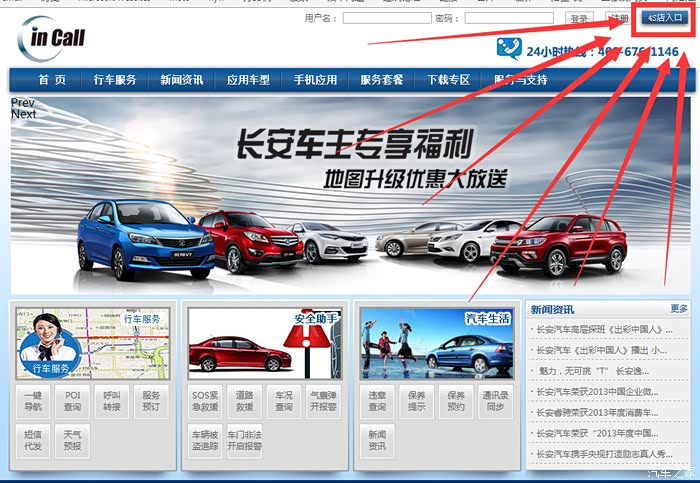
Task: Focus the 密码 input field
Action: (509, 18)
